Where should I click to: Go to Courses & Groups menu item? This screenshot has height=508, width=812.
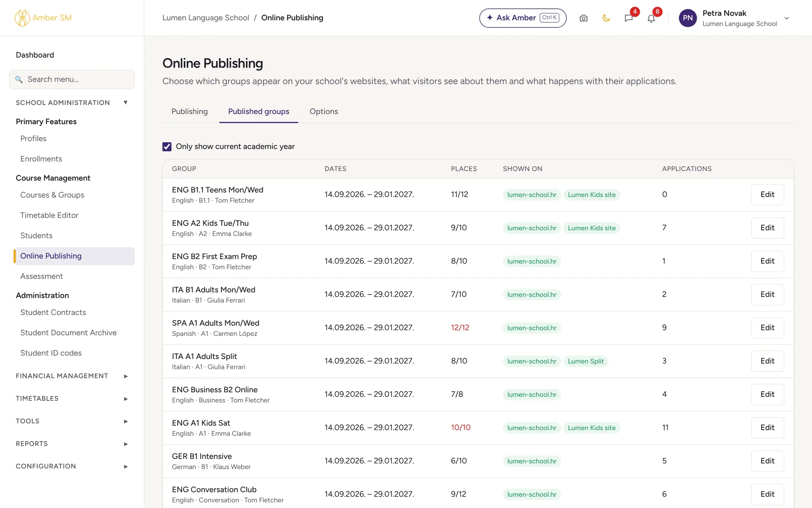pyautogui.click(x=52, y=195)
